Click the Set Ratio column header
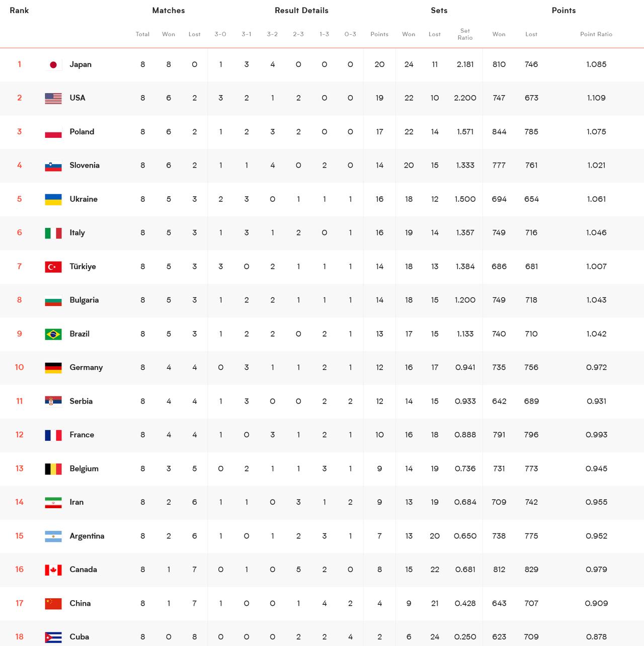 (465, 34)
